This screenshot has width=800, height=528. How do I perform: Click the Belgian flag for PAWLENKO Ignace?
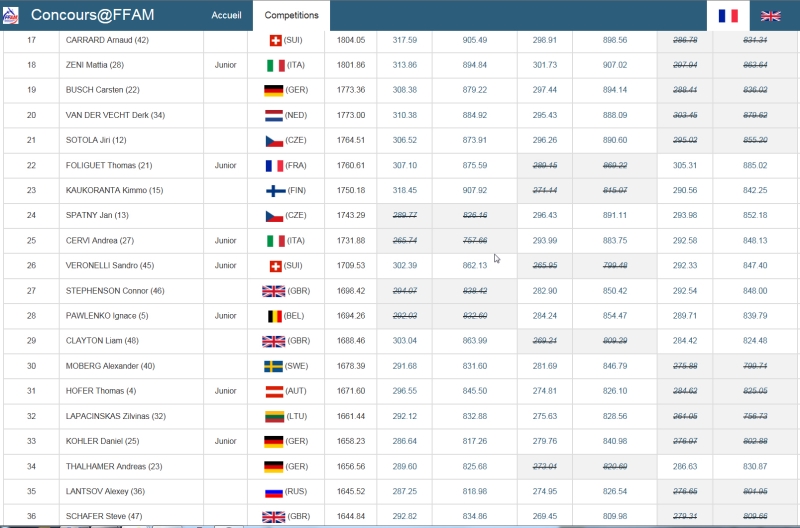click(273, 316)
